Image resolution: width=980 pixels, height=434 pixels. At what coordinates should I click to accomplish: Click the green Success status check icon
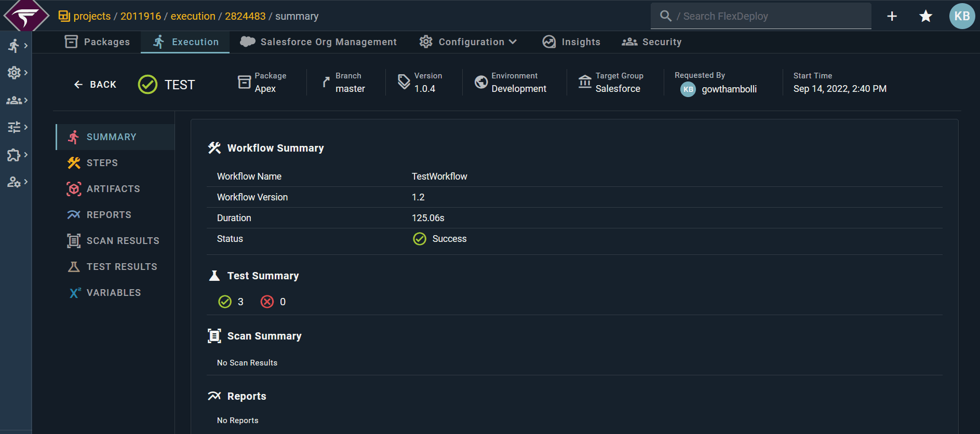click(420, 239)
